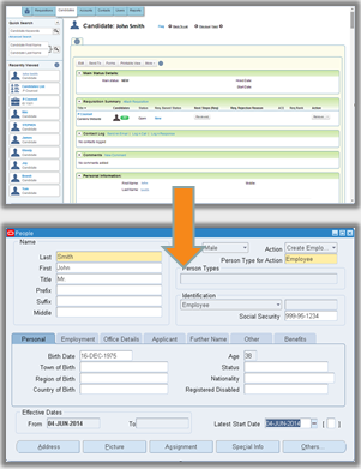Click Send To button in candidate toolbar
The width and height of the screenshot is (361, 469).
[x=95, y=63]
